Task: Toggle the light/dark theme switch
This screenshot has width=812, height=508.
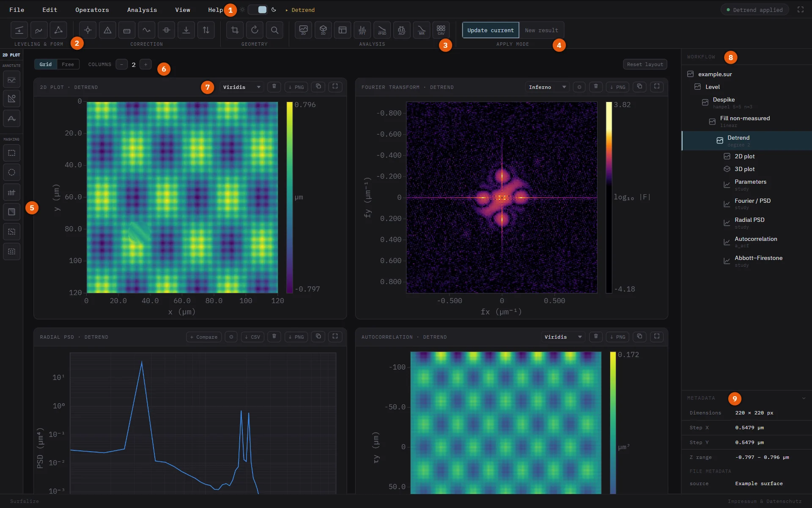Action: click(x=258, y=10)
